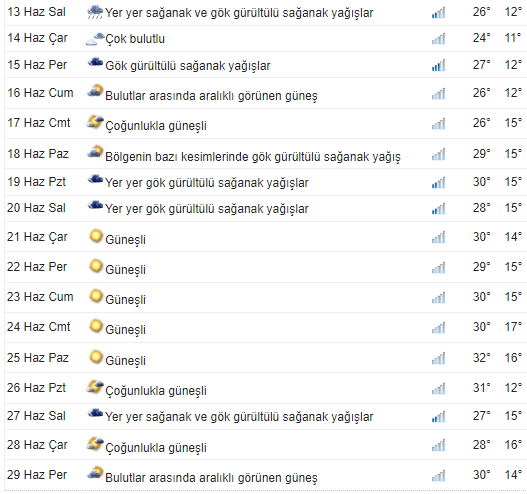Click the signal bars icon for 19 Haz Pzt
This screenshot has width=527, height=494.
438,182
